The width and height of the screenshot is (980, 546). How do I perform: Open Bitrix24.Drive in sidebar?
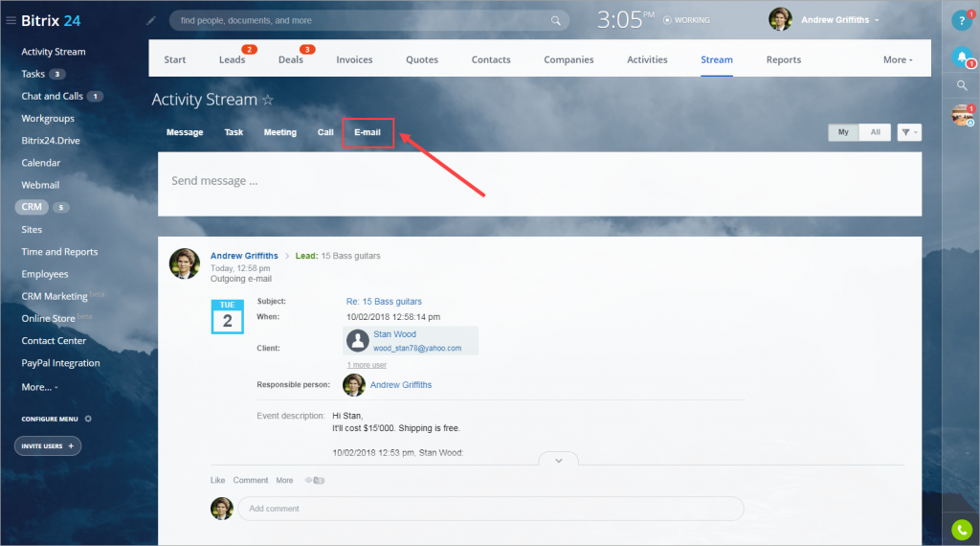click(51, 141)
